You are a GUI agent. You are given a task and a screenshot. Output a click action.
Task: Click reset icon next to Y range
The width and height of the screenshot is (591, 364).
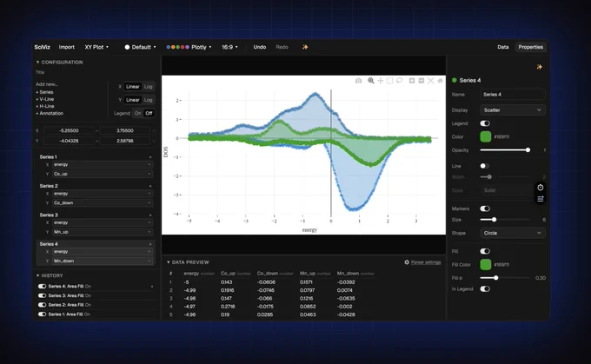(154, 141)
